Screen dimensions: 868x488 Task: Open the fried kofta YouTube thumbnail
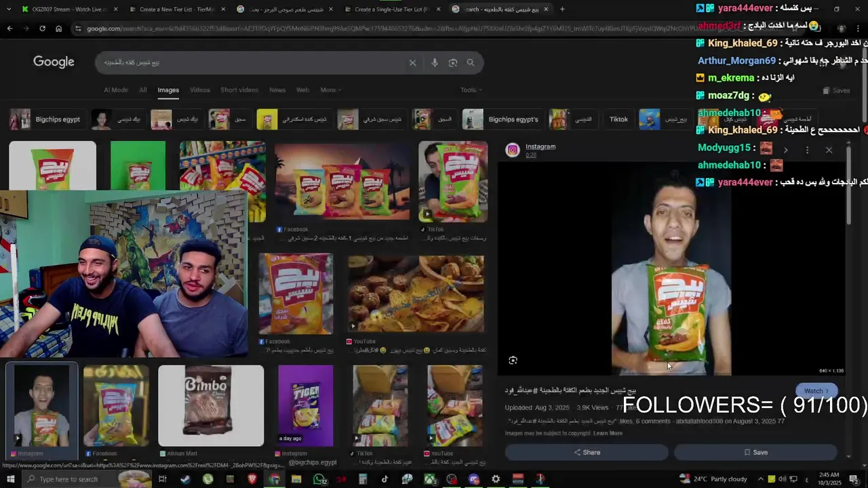(416, 294)
